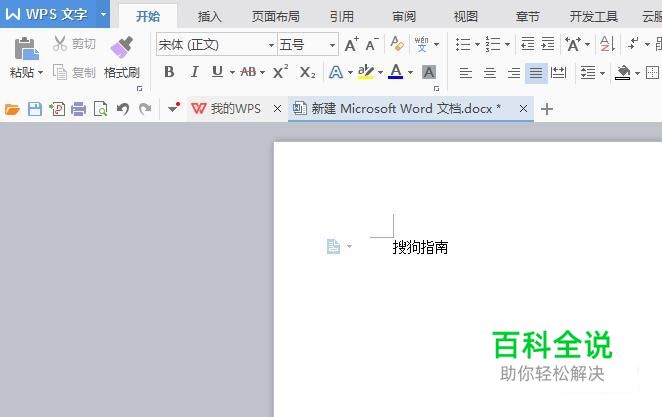
Task: Print the document with printer icon
Action: 79,109
